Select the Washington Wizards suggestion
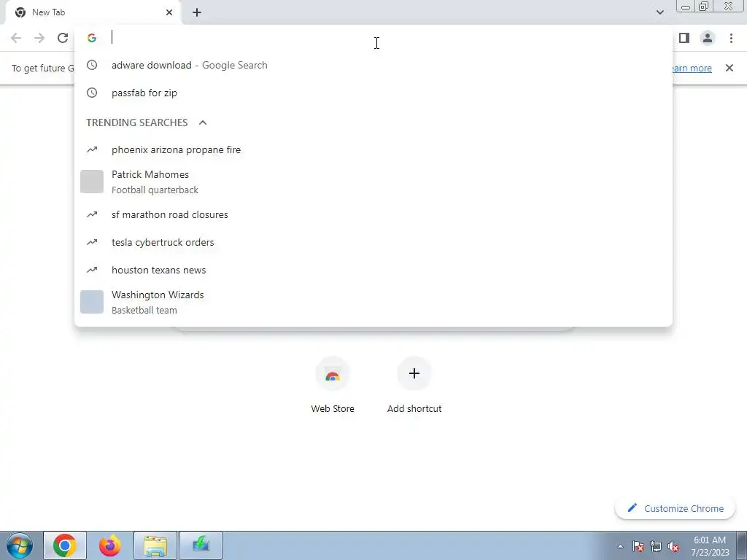This screenshot has width=747, height=560. coord(373,303)
